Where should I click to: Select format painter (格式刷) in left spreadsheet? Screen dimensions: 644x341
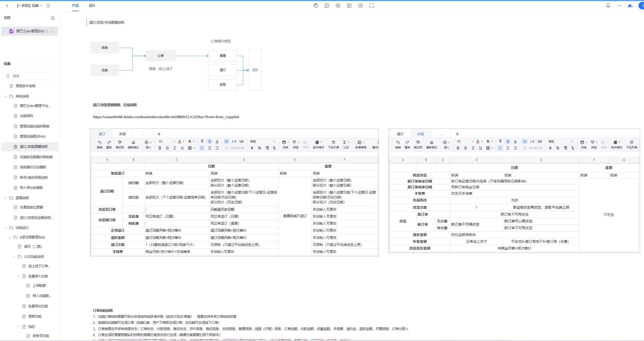point(120,144)
